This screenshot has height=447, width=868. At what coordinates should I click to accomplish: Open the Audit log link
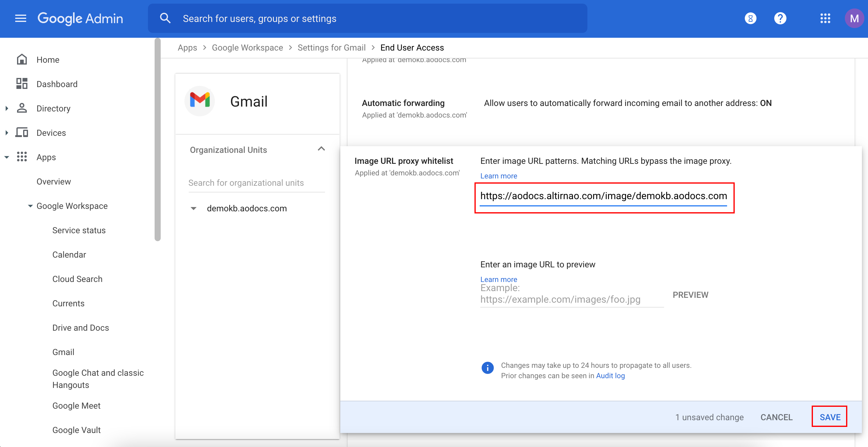[x=610, y=375]
